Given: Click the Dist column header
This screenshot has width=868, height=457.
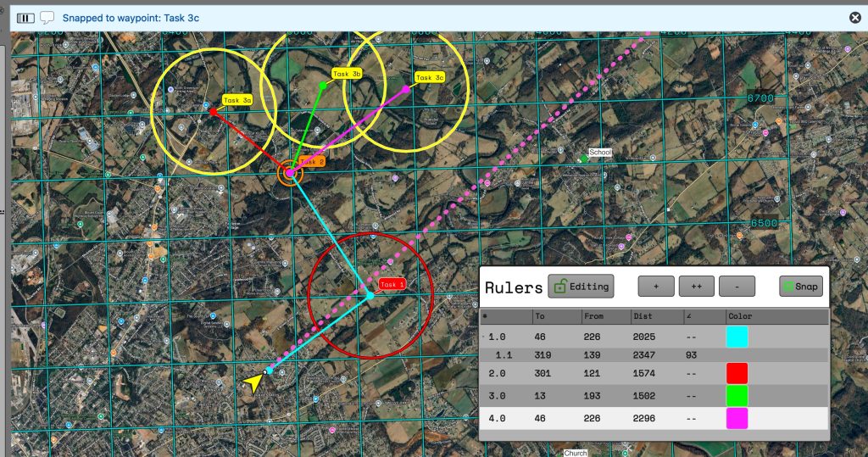Looking at the screenshot, I should pyautogui.click(x=643, y=316).
